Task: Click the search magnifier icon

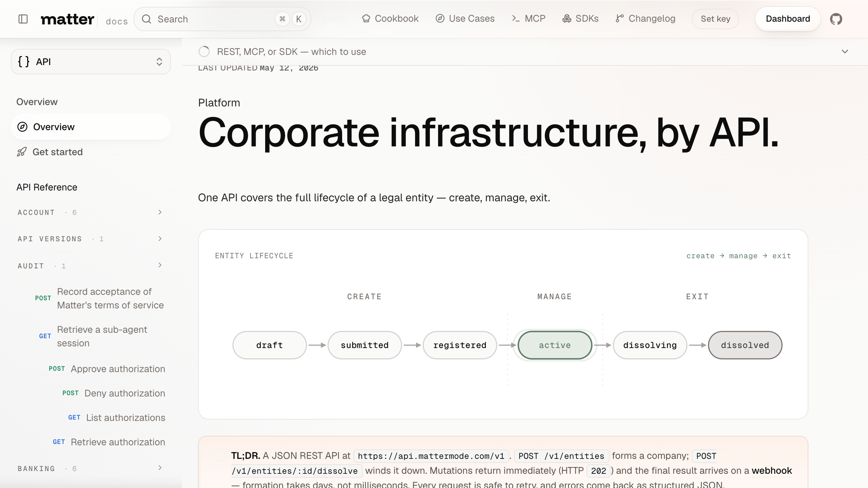Action: pos(146,19)
